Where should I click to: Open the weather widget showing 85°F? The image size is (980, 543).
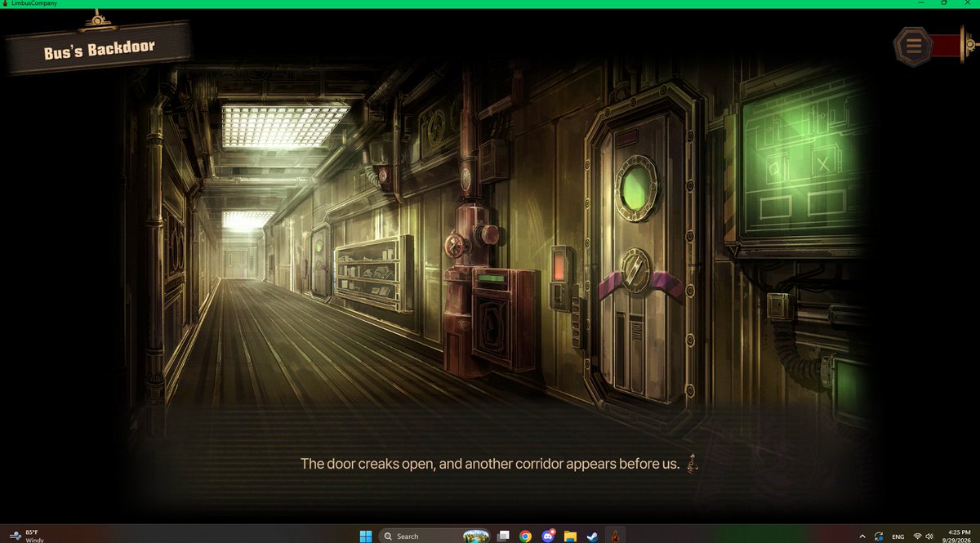(27, 536)
